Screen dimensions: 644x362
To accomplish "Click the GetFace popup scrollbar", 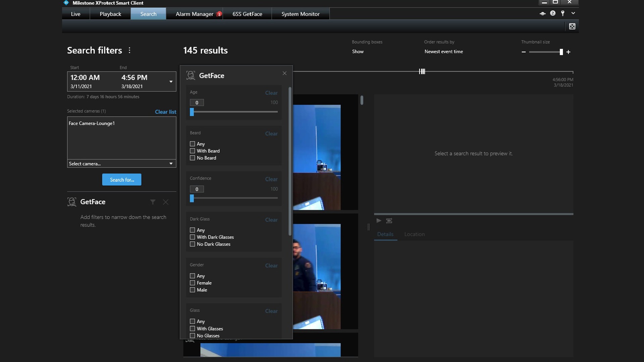I will [x=290, y=162].
